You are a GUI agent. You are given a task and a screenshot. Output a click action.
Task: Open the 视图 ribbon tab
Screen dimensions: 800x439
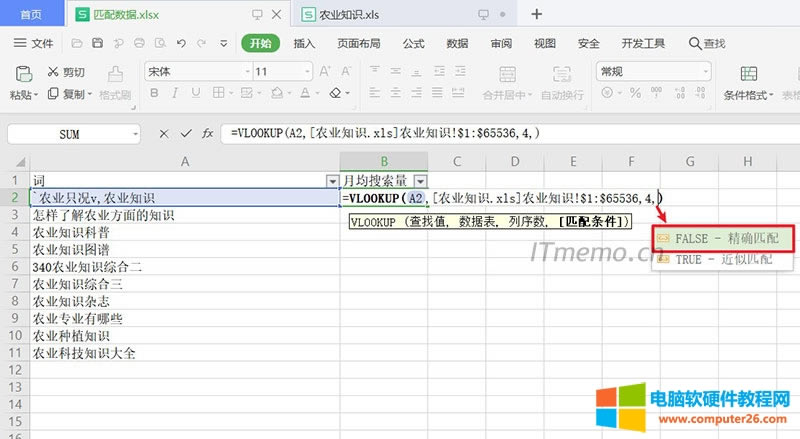pyautogui.click(x=545, y=43)
